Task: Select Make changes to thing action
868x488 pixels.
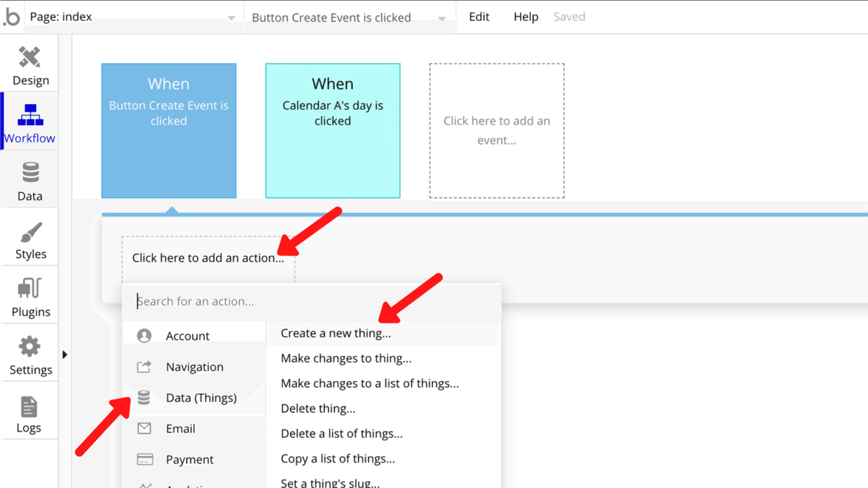Action: click(383, 359)
